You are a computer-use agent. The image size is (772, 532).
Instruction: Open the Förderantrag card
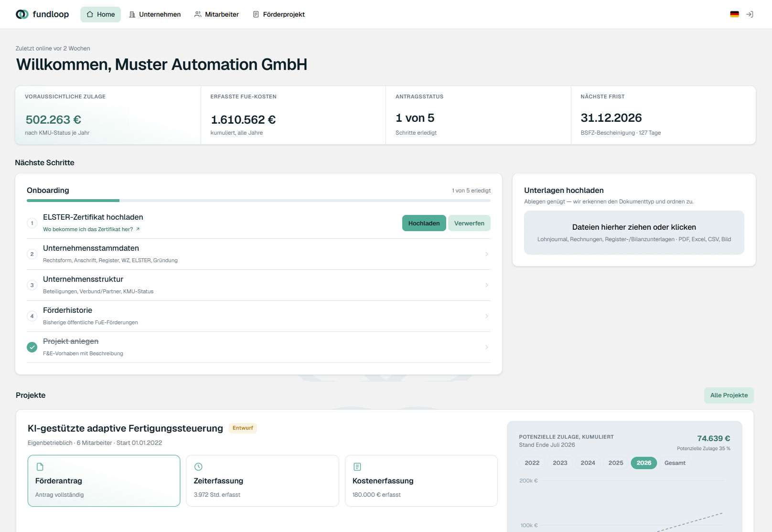tap(104, 480)
